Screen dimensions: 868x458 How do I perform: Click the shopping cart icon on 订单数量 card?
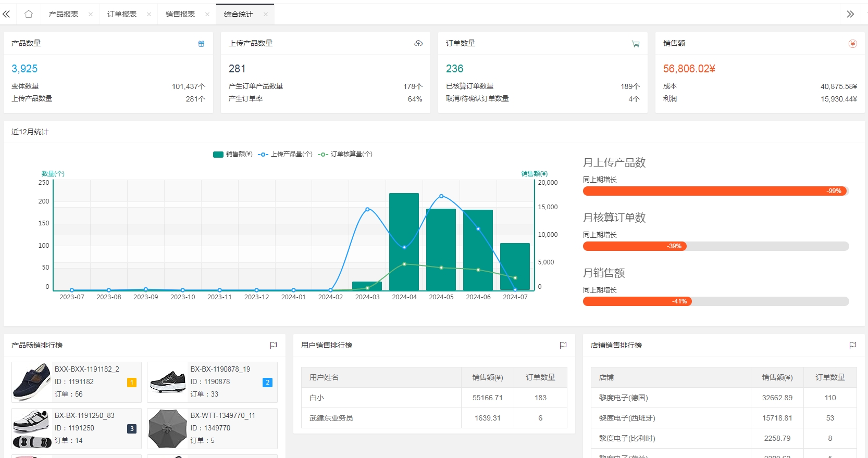pyautogui.click(x=636, y=44)
